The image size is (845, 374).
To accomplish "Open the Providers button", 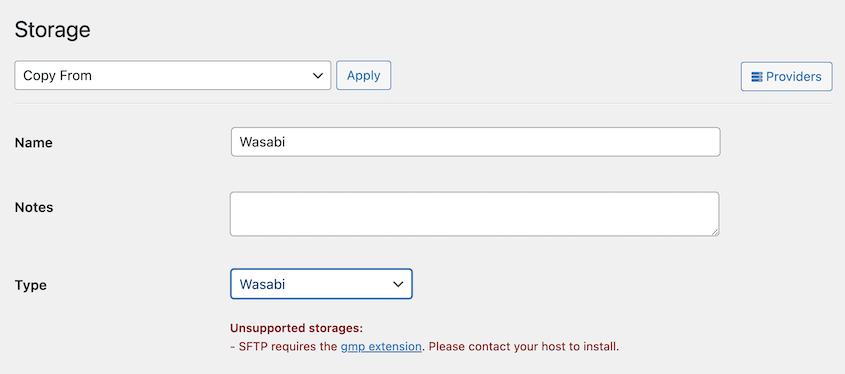I will pyautogui.click(x=786, y=77).
